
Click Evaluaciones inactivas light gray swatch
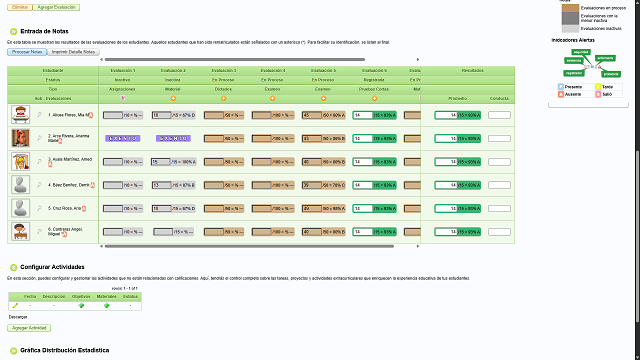pyautogui.click(x=570, y=29)
